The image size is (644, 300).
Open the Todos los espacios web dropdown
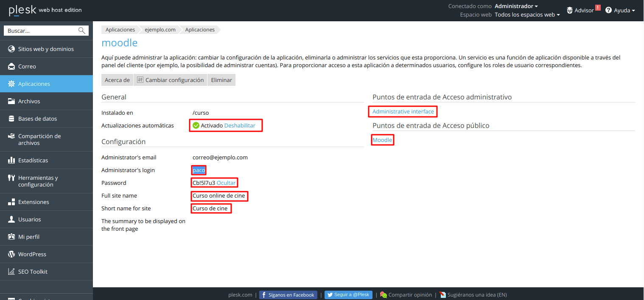(x=527, y=14)
